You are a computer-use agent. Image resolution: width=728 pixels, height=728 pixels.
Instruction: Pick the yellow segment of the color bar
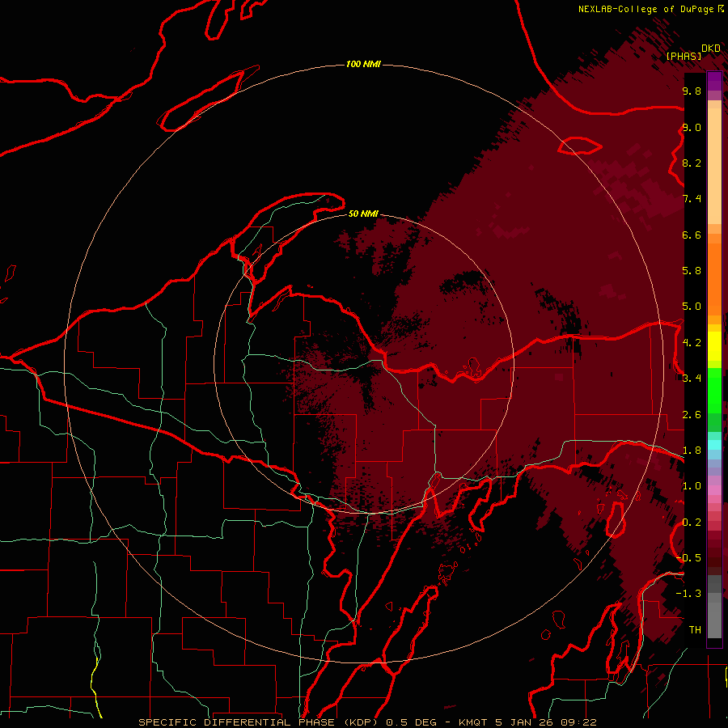714,345
